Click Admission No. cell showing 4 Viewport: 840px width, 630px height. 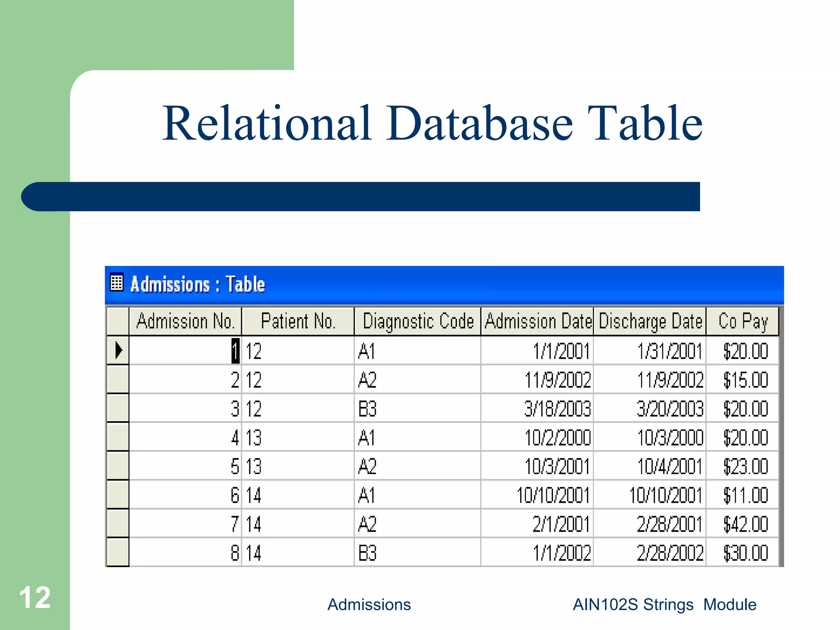185,437
